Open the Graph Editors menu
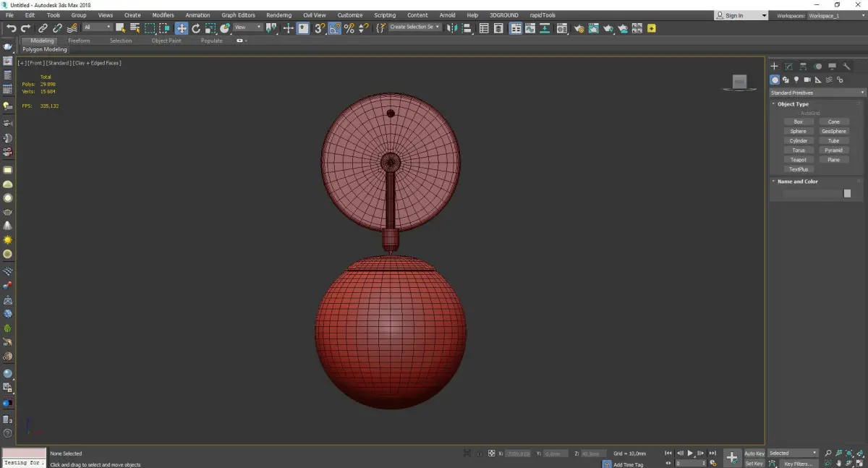The image size is (868, 468). point(238,15)
